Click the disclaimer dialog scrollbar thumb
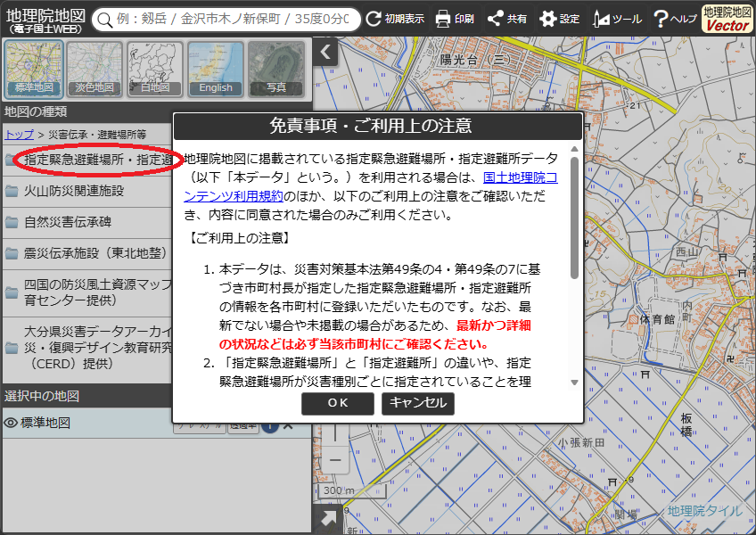This screenshot has height=535, width=756. pos(574,218)
